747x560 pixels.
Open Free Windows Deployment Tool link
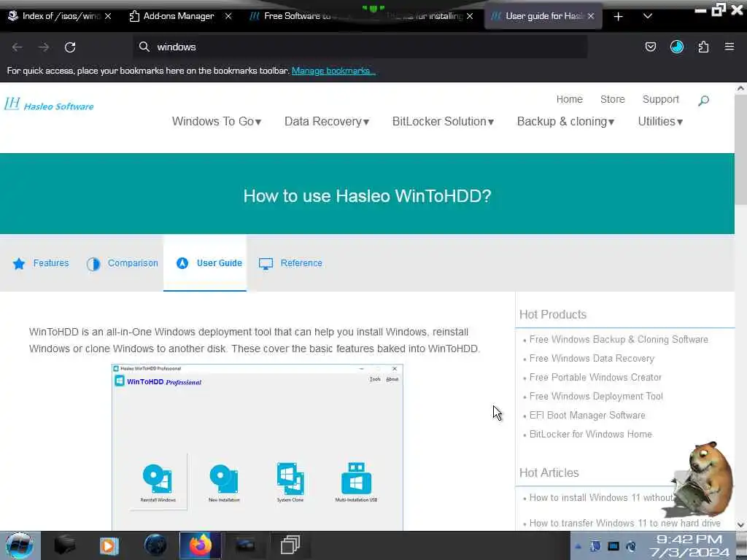tap(596, 397)
